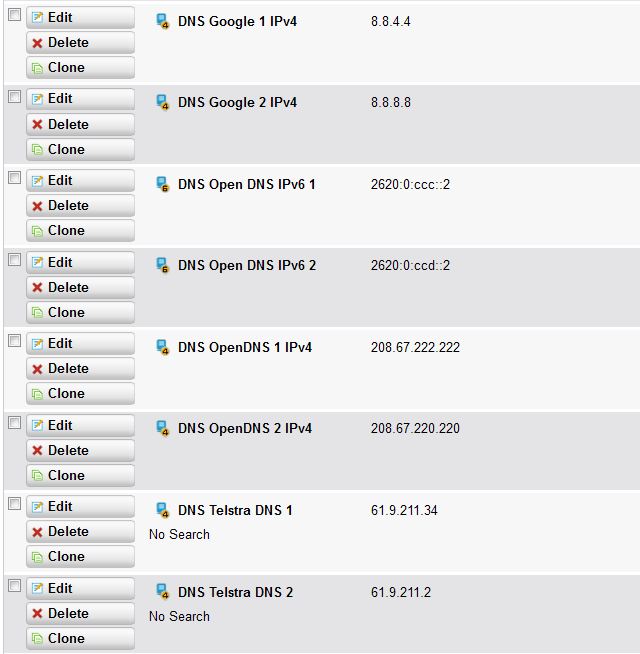Edit the DNS Telstra DNS 2 entry
Screen dimensions: 640x654
pos(81,589)
